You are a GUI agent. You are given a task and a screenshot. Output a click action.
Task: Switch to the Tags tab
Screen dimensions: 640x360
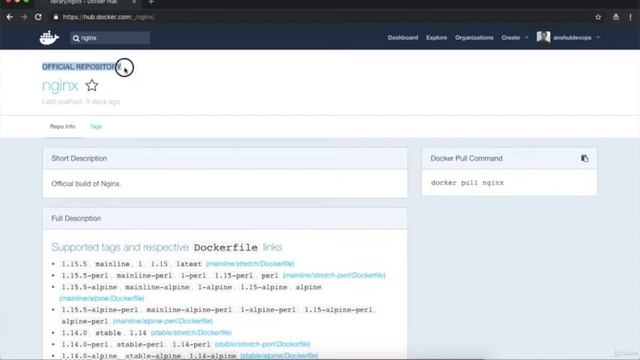pos(96,127)
